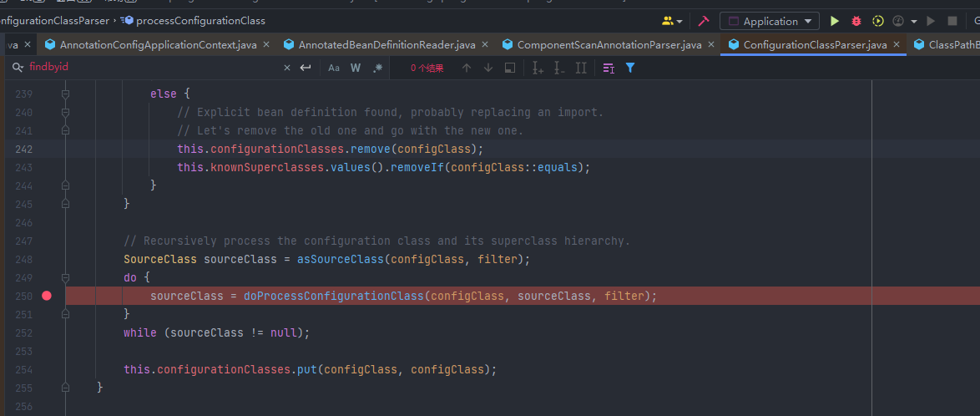Open search results in find window
Screen dimensions: 980x416
tap(510, 68)
